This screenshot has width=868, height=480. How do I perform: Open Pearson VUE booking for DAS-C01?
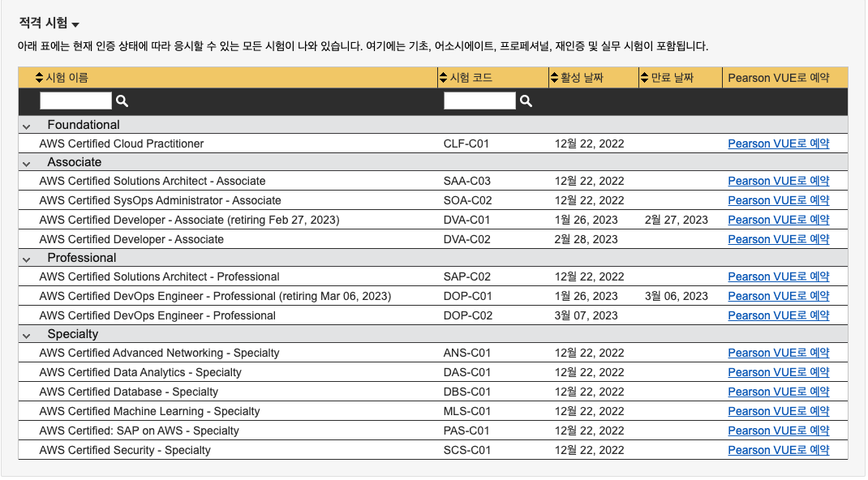(778, 372)
